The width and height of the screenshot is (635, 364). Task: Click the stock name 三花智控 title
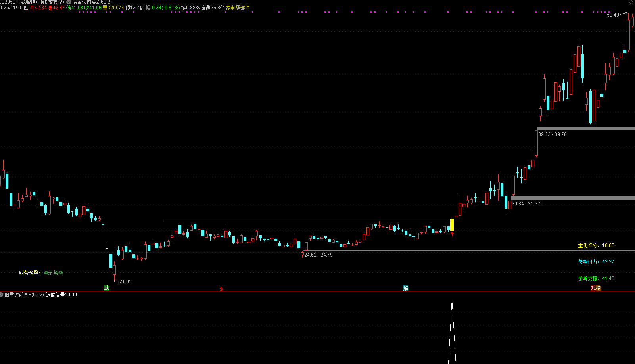point(26,2)
